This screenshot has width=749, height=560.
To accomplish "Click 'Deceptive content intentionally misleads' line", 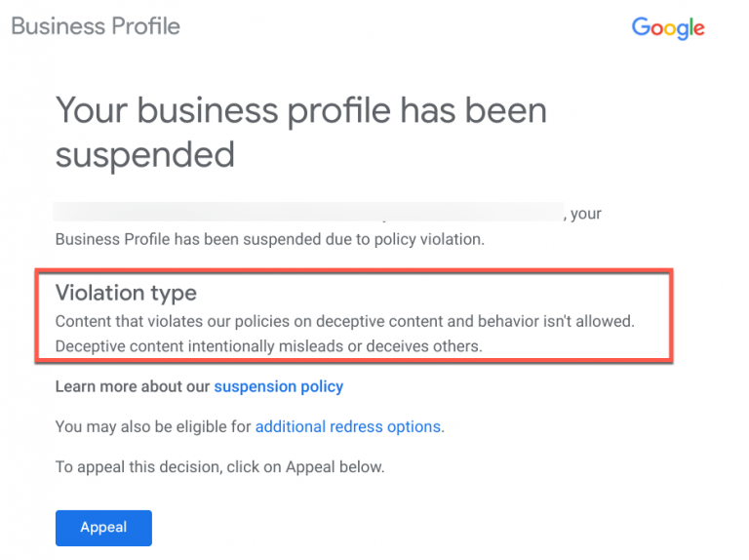I will (269, 345).
